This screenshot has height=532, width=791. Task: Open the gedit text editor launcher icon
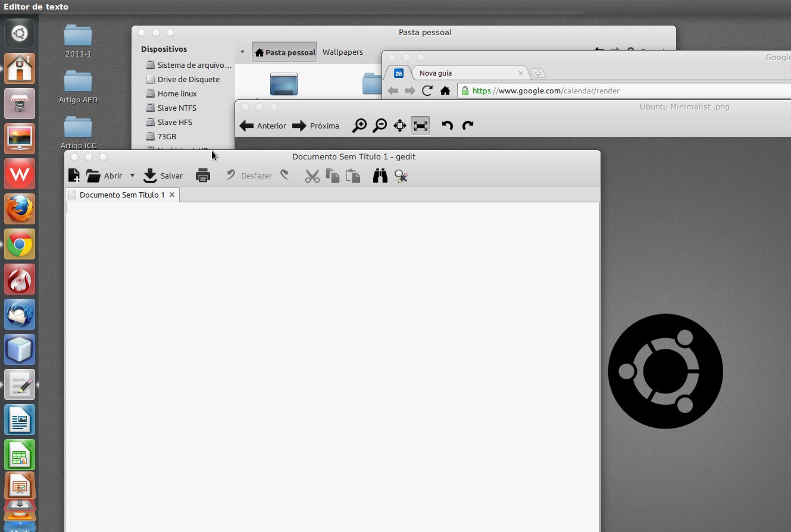coord(20,384)
